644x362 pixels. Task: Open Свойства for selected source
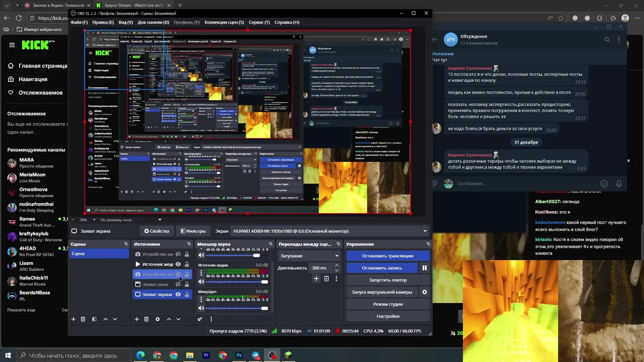tap(156, 231)
